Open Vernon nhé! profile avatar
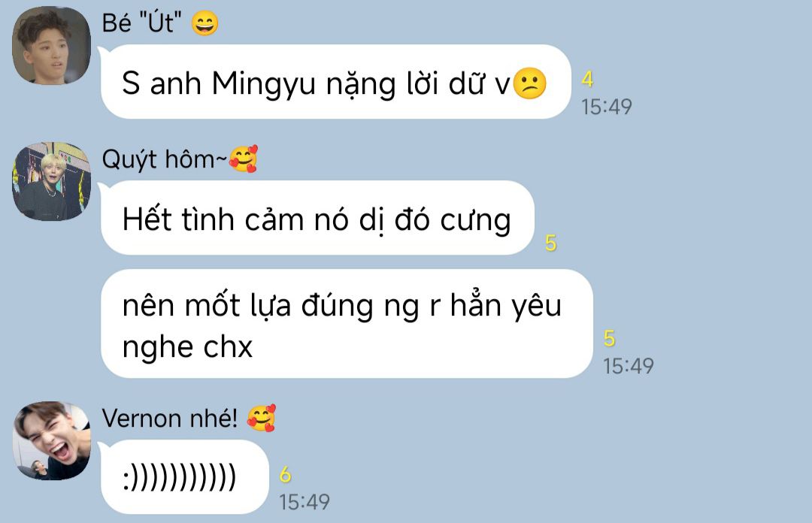 [x=51, y=440]
